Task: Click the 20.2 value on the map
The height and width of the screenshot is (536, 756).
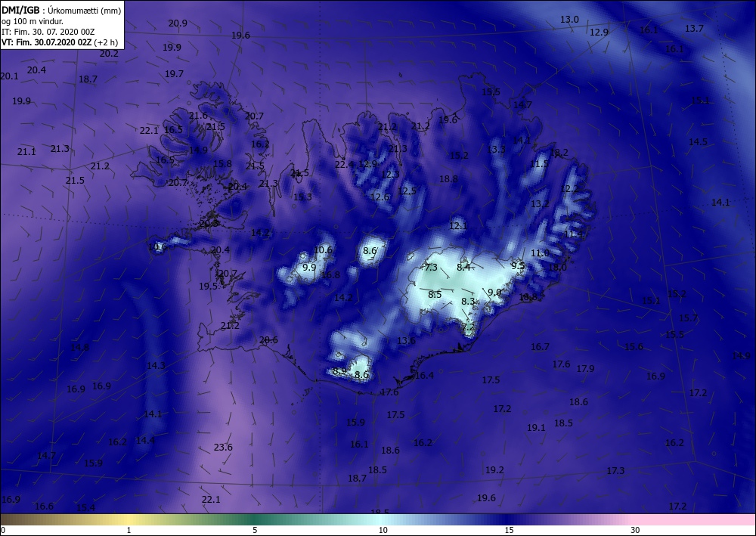Action: point(109,54)
